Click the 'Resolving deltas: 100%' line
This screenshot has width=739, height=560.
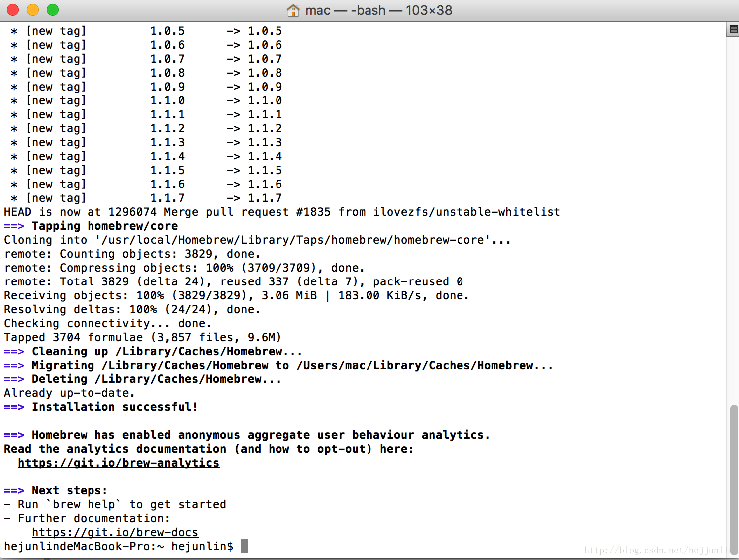pyautogui.click(x=132, y=309)
